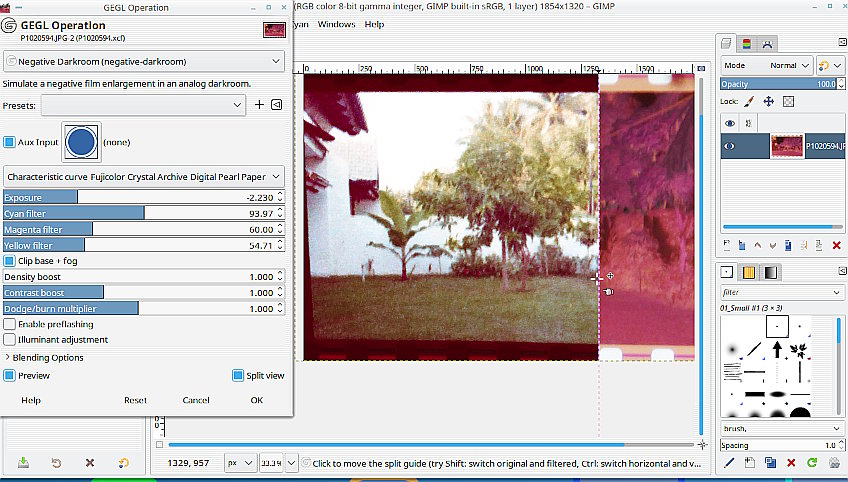The image size is (848, 482).
Task: Switch to the Patterns tab
Action: point(748,272)
